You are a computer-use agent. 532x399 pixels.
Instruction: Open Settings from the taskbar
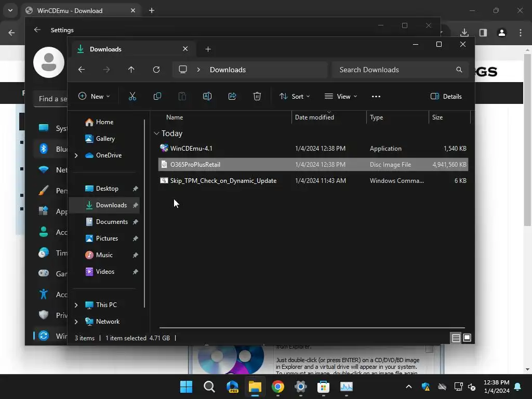(301, 387)
